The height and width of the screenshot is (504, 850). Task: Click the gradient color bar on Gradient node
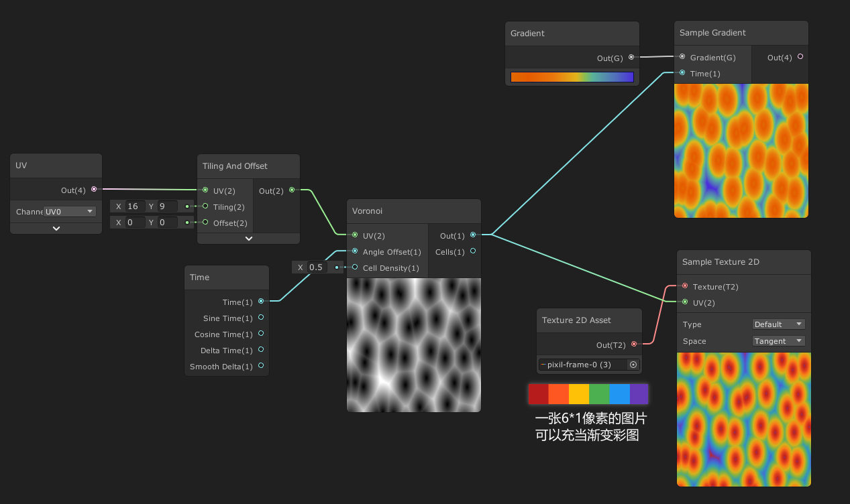[572, 76]
